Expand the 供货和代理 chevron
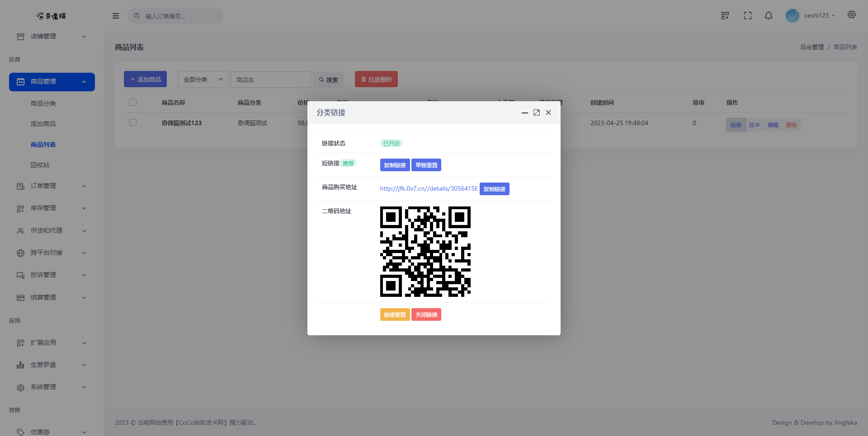Image resolution: width=868 pixels, height=436 pixels. [84, 231]
